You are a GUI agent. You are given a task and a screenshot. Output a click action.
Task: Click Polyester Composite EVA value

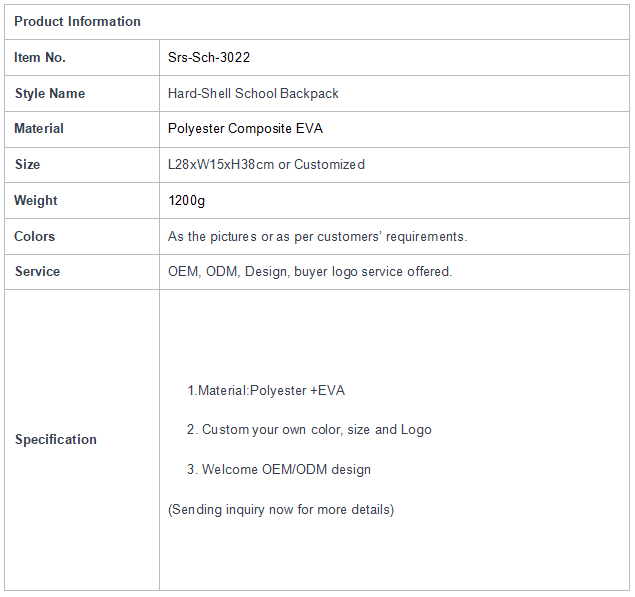click(x=245, y=129)
